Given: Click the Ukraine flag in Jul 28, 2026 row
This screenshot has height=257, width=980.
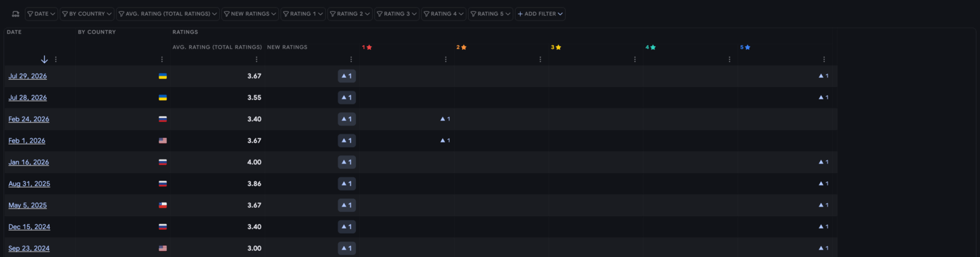Looking at the screenshot, I should click(x=163, y=97).
